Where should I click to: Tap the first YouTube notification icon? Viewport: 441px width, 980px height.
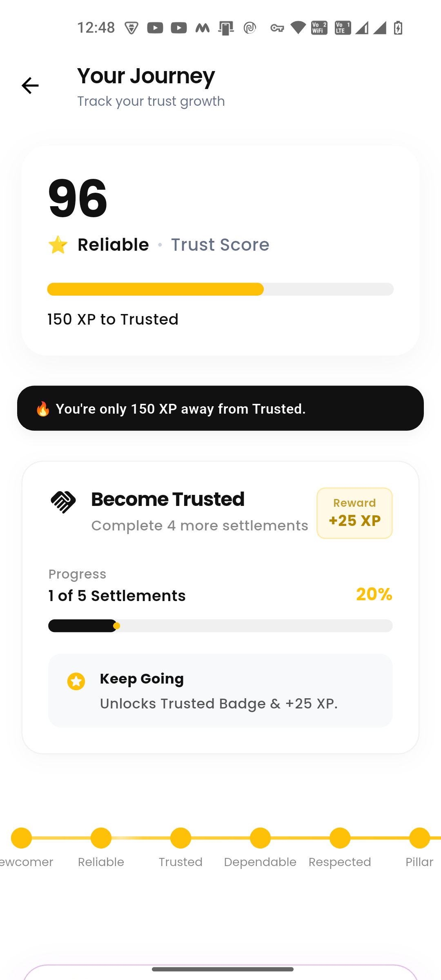[x=155, y=28]
